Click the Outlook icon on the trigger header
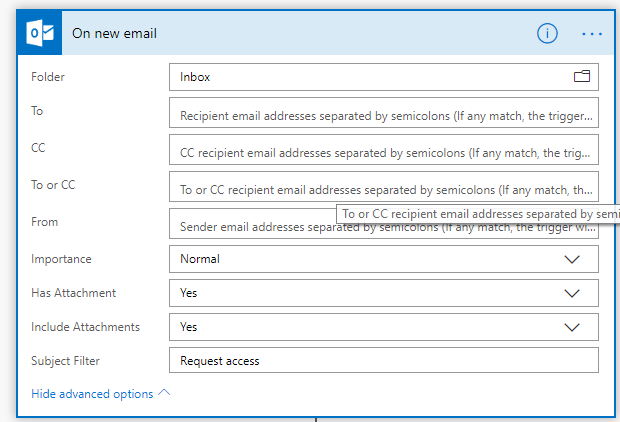620x422 pixels. tap(39, 33)
